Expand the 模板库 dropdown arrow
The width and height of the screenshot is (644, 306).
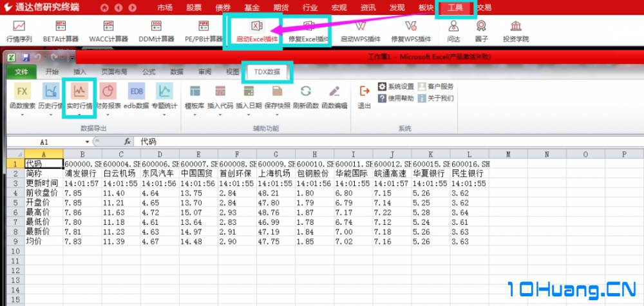click(194, 115)
